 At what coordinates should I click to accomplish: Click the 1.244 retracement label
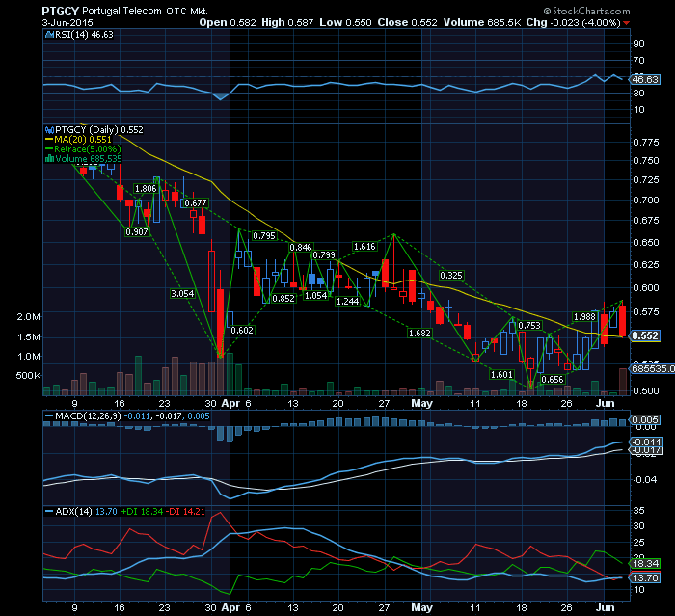click(x=348, y=302)
